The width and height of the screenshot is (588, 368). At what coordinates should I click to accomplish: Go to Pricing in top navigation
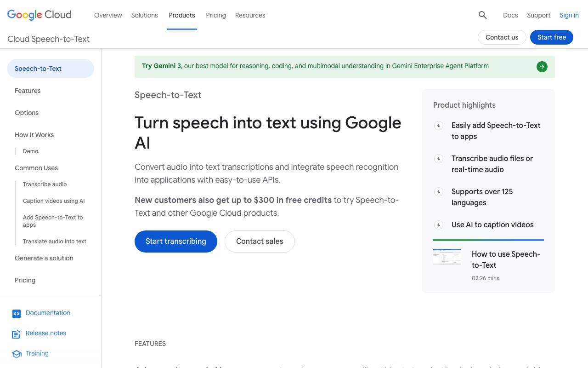pos(216,15)
